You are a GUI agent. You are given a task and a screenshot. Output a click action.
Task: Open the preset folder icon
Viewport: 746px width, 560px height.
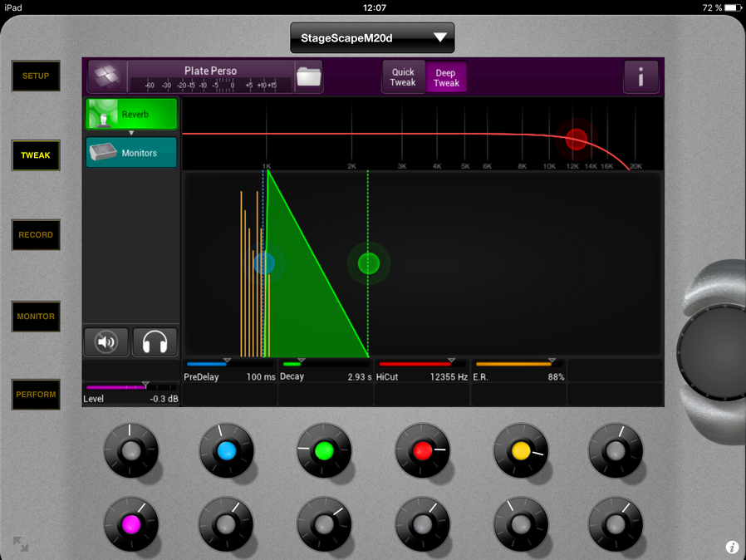pos(308,76)
